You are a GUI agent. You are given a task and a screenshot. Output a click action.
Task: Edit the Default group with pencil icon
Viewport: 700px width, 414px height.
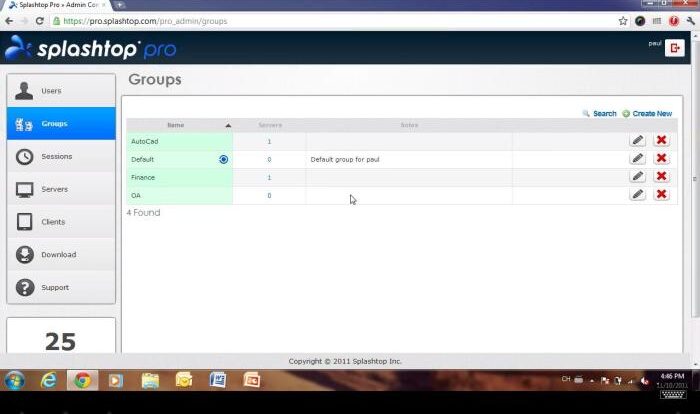coord(638,158)
